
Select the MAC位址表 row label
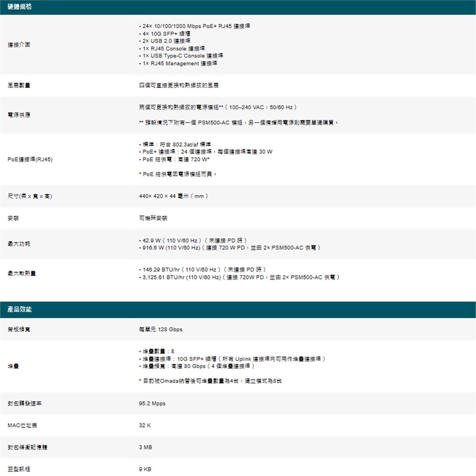(x=22, y=425)
